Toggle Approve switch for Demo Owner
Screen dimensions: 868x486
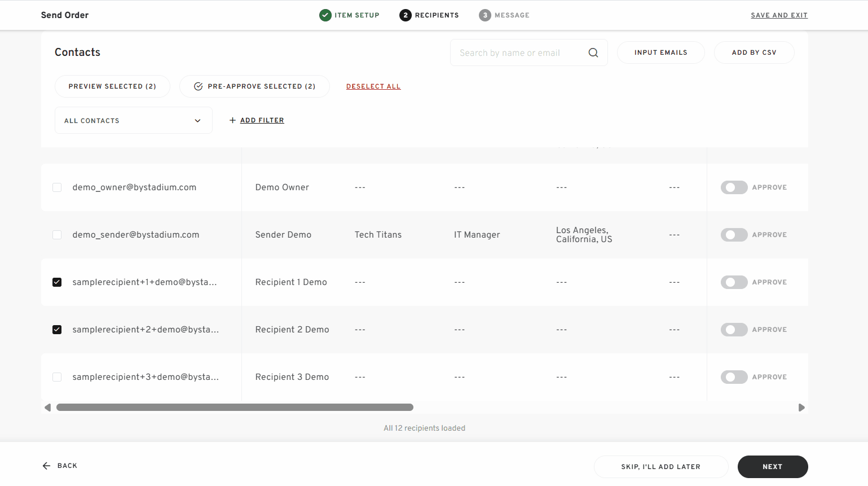[734, 187]
